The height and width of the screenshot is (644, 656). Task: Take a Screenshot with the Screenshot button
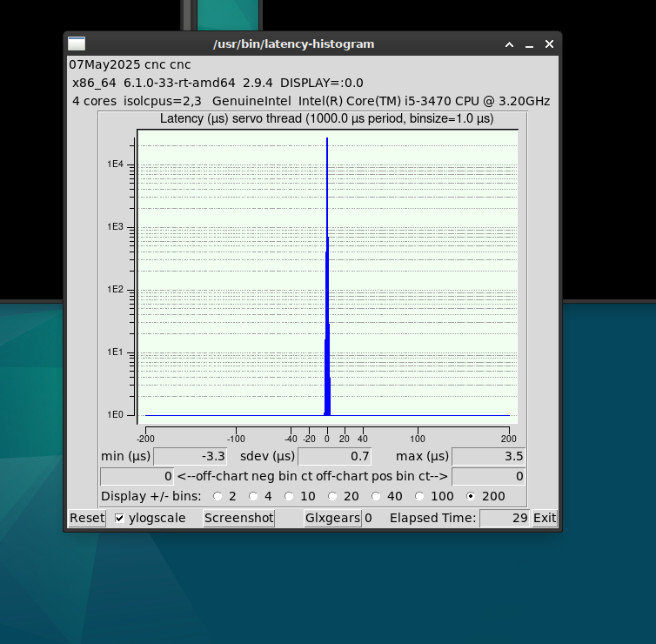[x=239, y=518]
